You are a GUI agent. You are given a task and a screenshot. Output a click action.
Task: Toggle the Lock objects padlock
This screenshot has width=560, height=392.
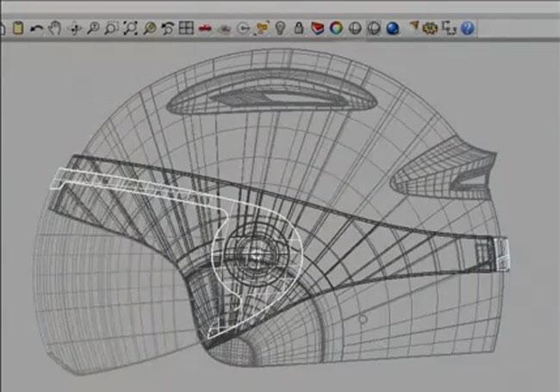tap(299, 28)
